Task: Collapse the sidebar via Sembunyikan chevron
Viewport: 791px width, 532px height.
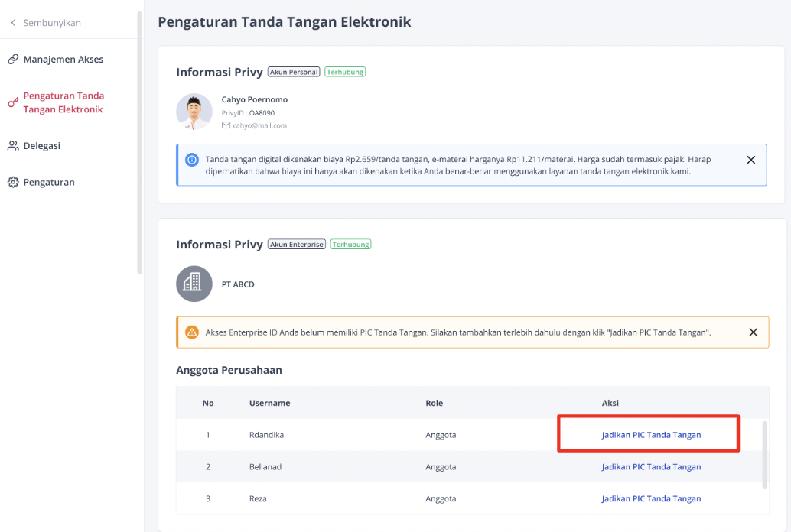Action: click(11, 22)
